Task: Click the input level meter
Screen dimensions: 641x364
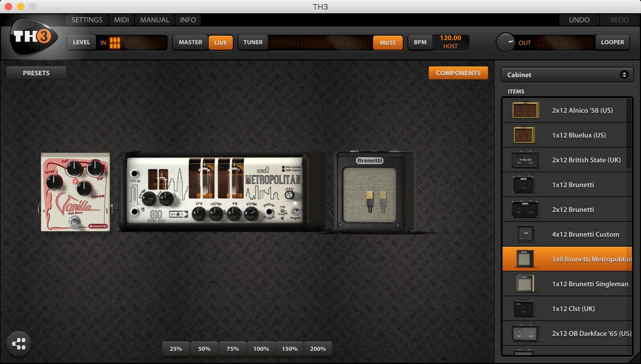Action: tap(137, 42)
